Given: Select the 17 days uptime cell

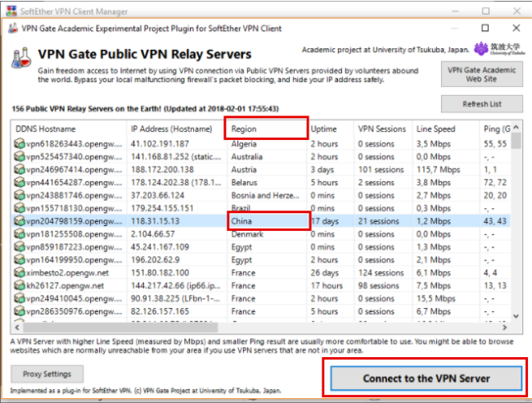Looking at the screenshot, I should pos(325,221).
